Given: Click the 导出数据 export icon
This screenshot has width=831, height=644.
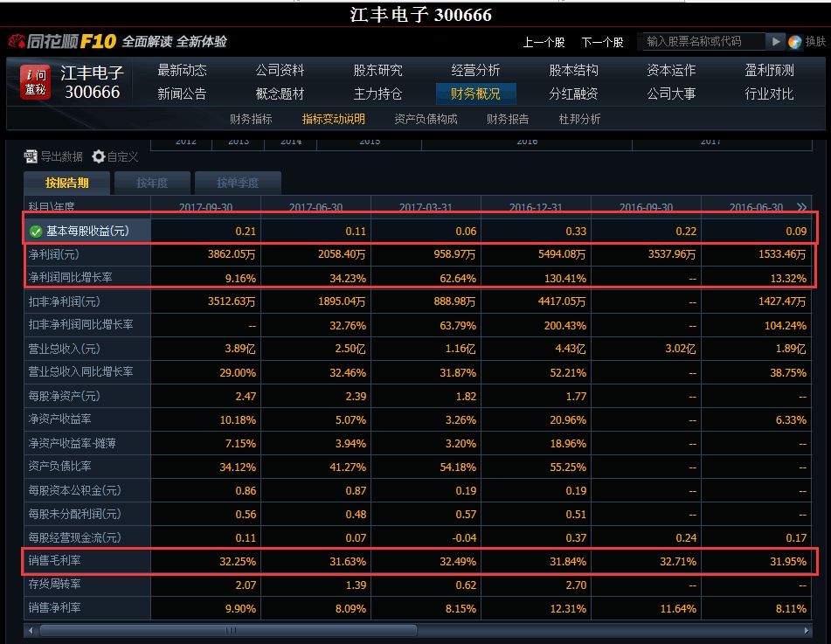Looking at the screenshot, I should 31,156.
